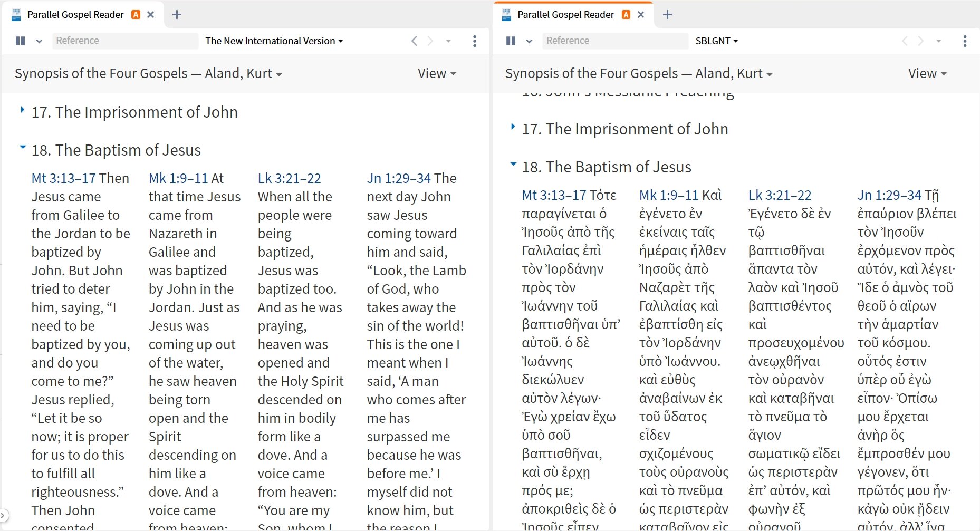
Task: Collapse right panel's Baptism of Jesus section
Action: click(513, 164)
